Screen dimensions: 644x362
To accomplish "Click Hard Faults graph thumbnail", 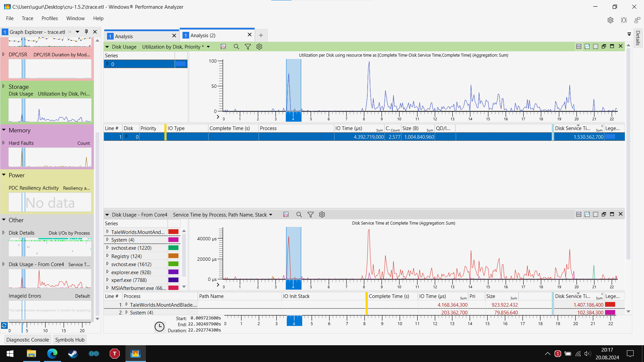I will pyautogui.click(x=50, y=157).
